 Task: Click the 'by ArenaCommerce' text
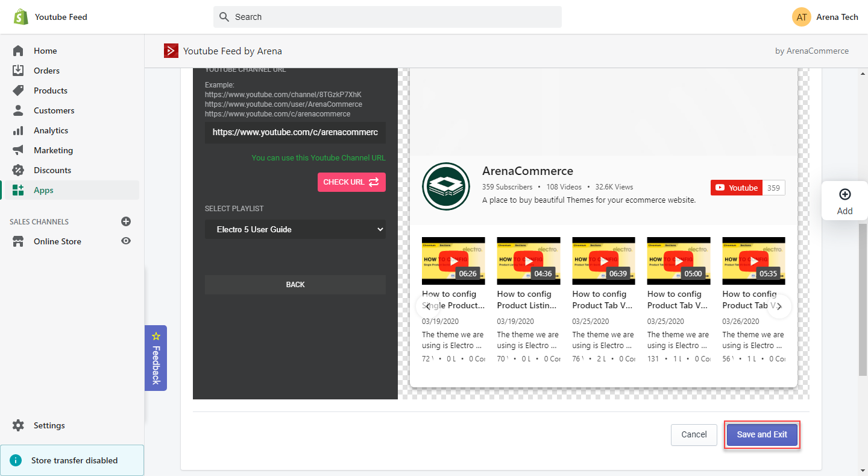pos(812,51)
